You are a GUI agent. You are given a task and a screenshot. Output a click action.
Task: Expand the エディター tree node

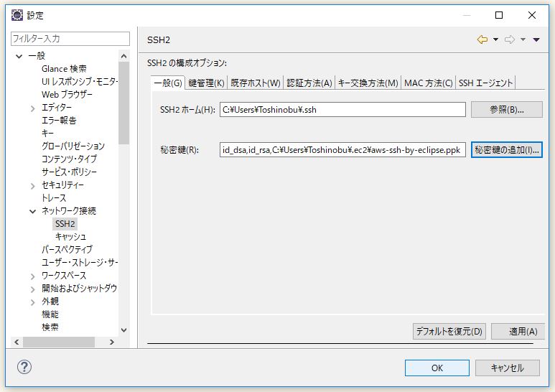(x=32, y=108)
